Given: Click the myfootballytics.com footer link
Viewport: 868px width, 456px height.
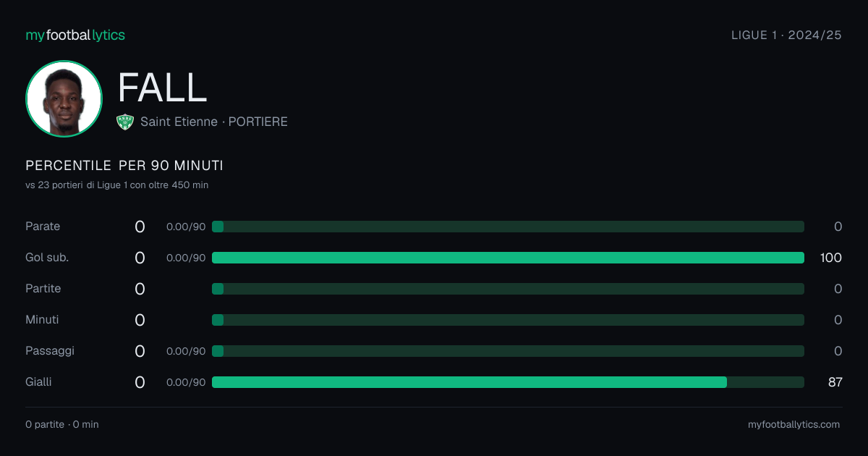Looking at the screenshot, I should pos(793,425).
